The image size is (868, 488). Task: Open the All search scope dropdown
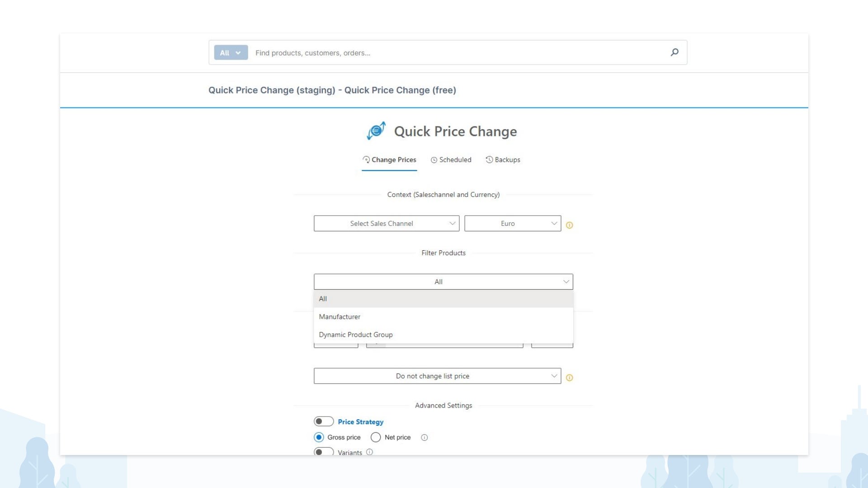[231, 52]
